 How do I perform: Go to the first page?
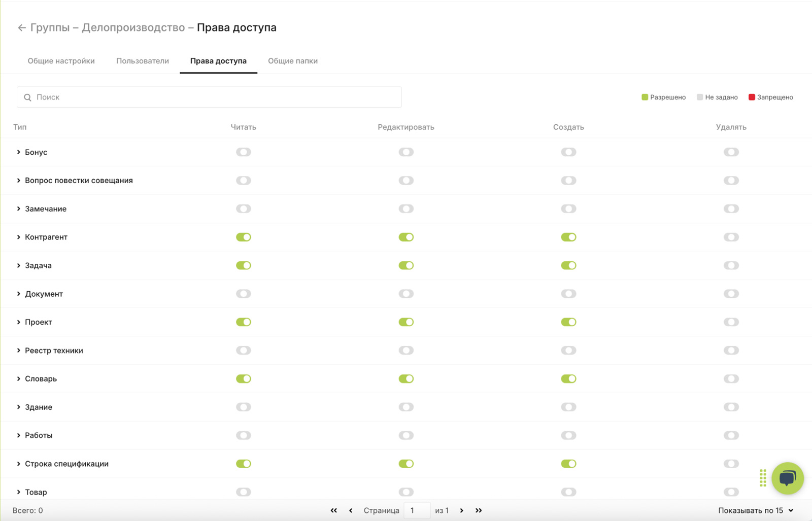pos(333,510)
